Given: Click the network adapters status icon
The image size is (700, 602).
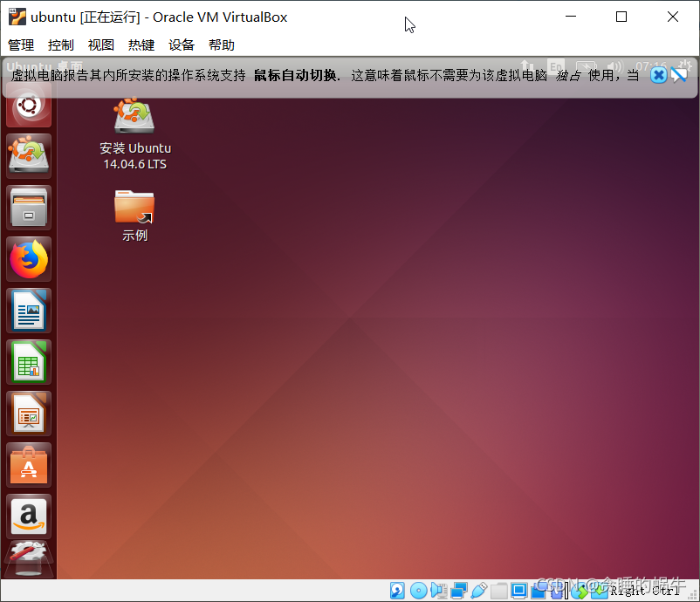Looking at the screenshot, I should click(x=459, y=591).
